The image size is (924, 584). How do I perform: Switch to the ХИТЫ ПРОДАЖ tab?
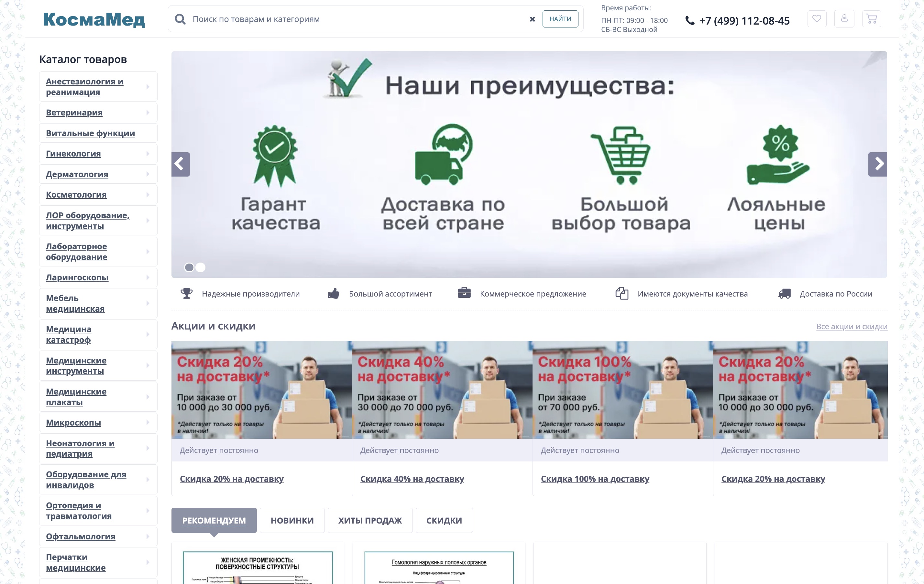370,520
